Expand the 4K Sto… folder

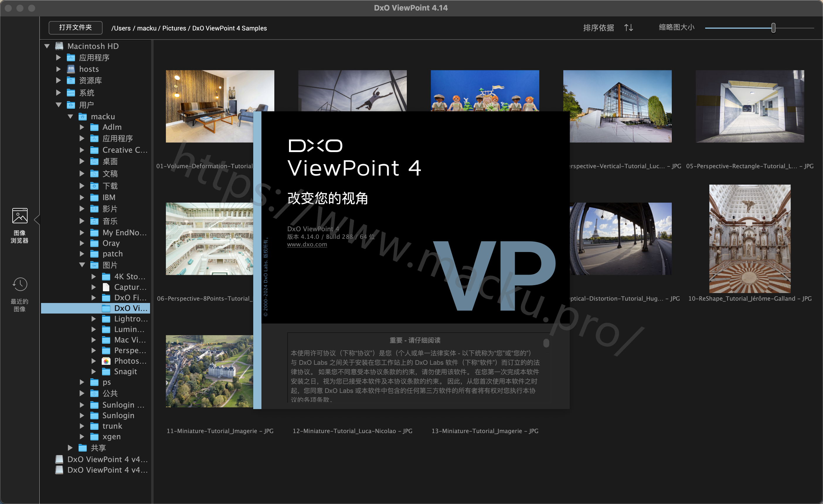coord(94,277)
